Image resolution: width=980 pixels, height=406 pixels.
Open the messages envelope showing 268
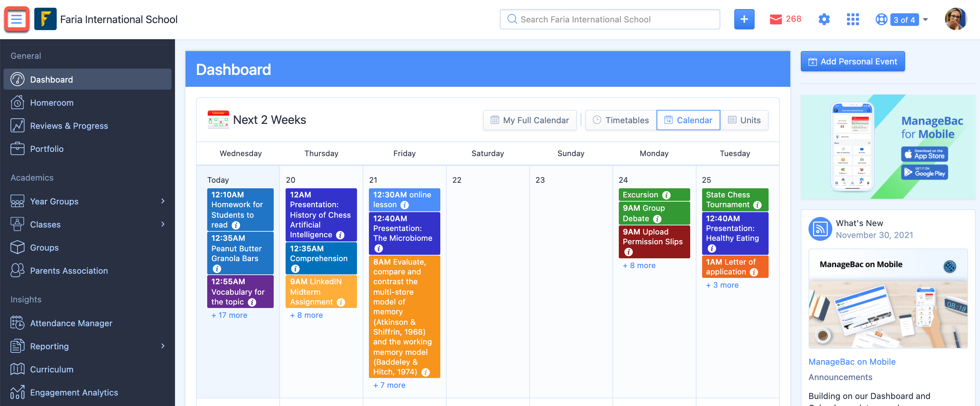(x=785, y=19)
